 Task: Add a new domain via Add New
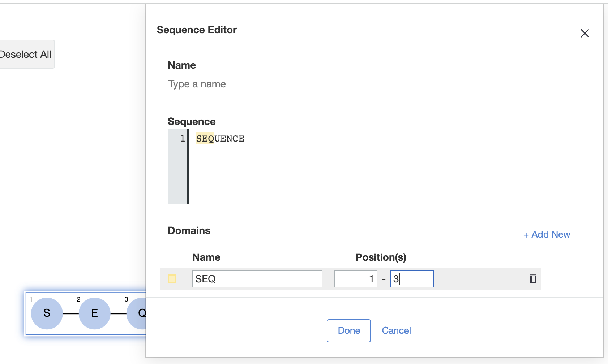click(x=547, y=235)
